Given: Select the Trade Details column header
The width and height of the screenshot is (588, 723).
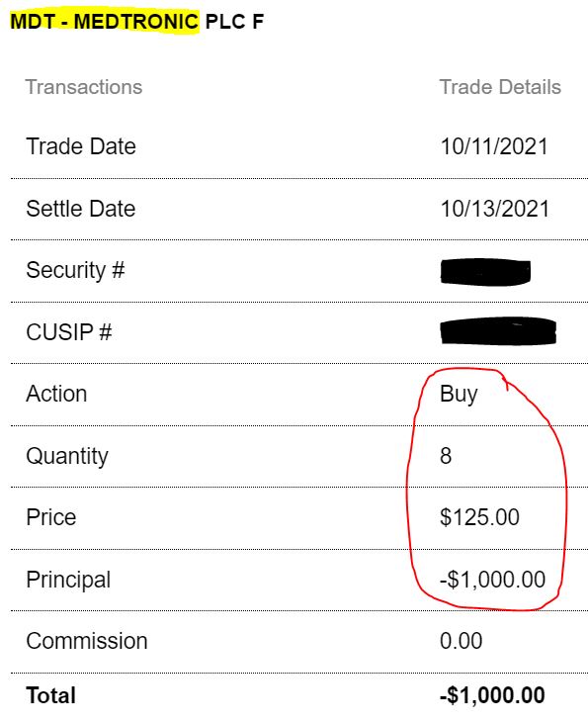Looking at the screenshot, I should (500, 87).
